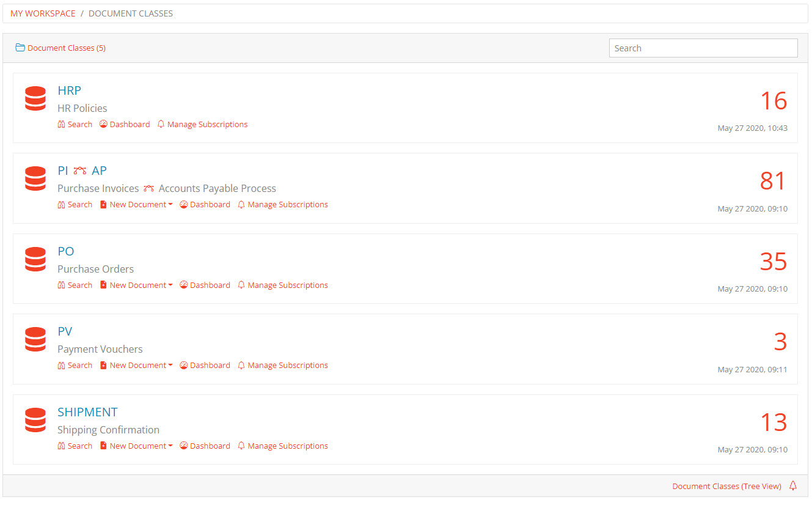The image size is (812, 508).
Task: Open Manage Subscriptions for HR Policies
Action: (x=207, y=124)
